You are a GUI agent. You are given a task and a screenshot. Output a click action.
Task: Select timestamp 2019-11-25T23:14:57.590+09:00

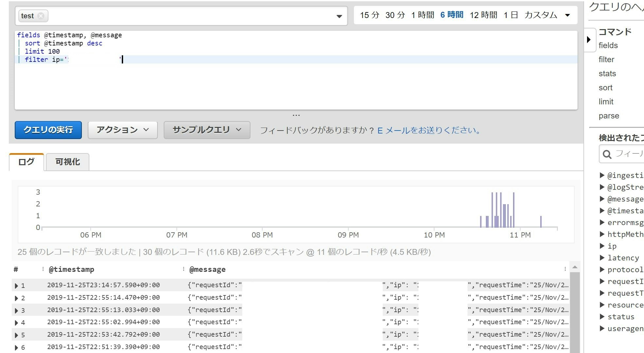pyautogui.click(x=103, y=285)
